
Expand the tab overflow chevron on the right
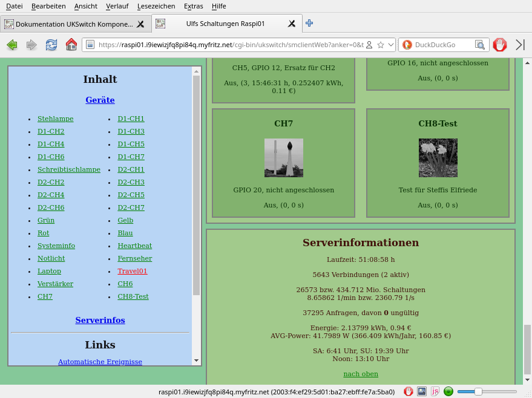point(521,45)
